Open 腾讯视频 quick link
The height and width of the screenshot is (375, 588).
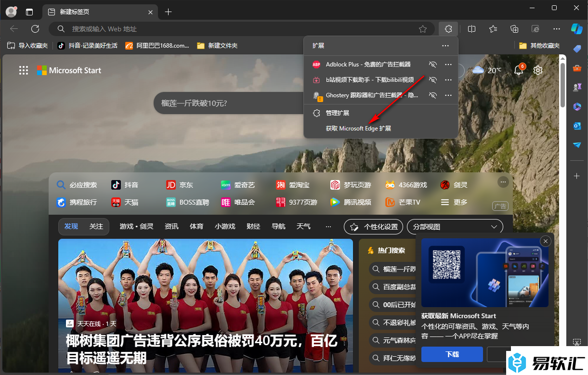[351, 202]
